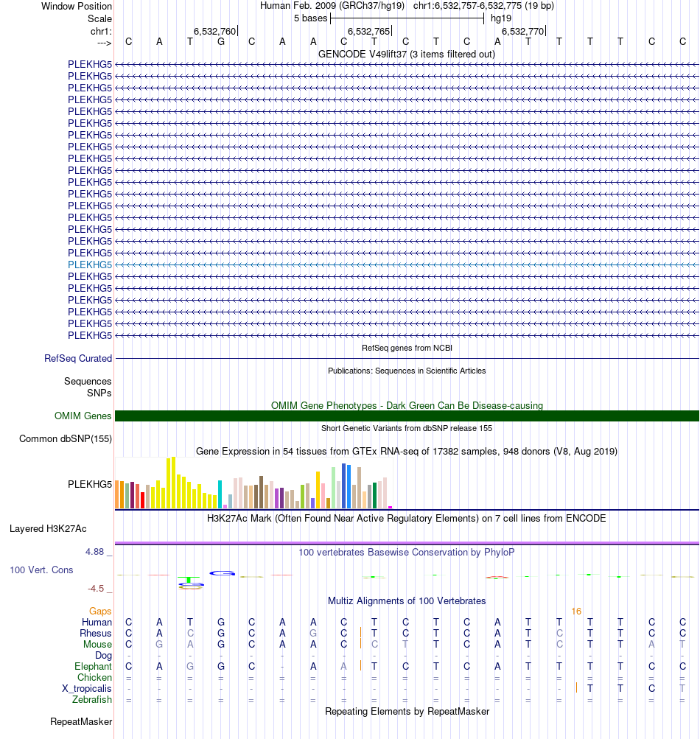700x739 pixels.
Task: Select the X_tropicalis alignment row label
Action: 87,689
